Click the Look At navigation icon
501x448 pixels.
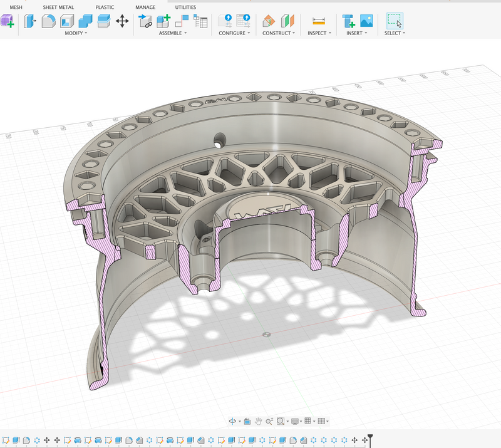[x=247, y=422]
